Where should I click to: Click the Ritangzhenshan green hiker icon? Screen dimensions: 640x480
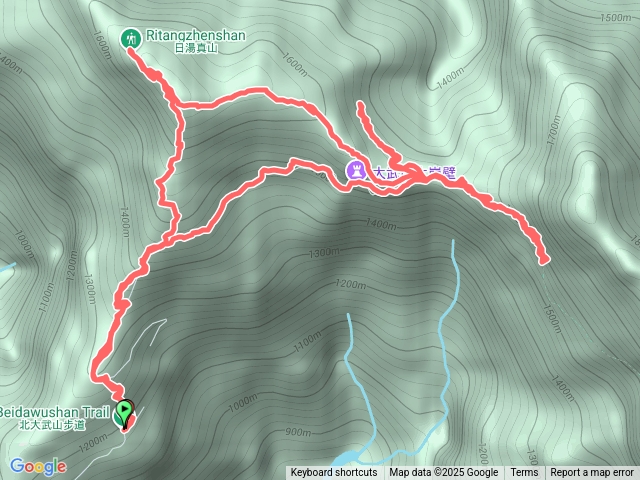[x=131, y=39]
